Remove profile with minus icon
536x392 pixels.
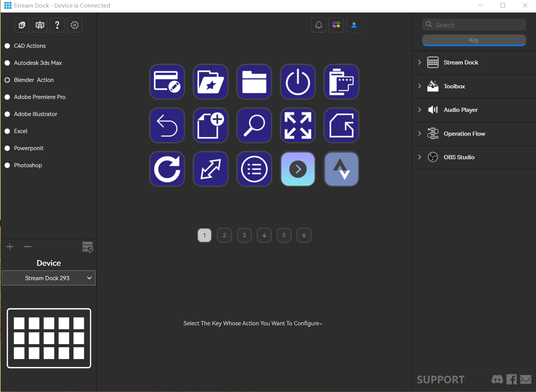(28, 247)
